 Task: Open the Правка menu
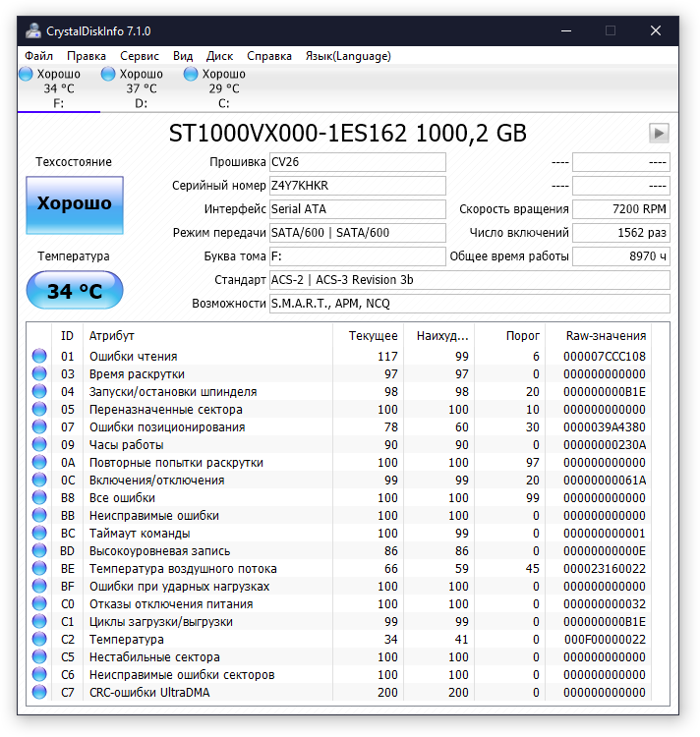point(87,56)
